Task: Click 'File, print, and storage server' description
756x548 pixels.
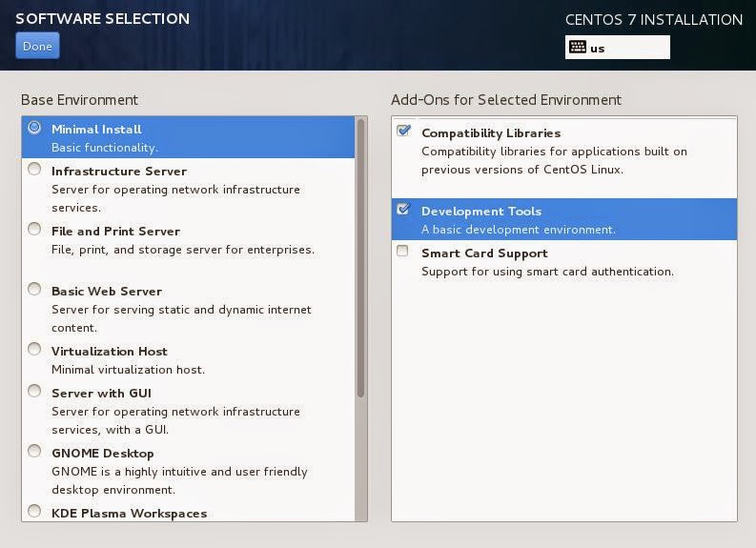Action: (x=183, y=250)
